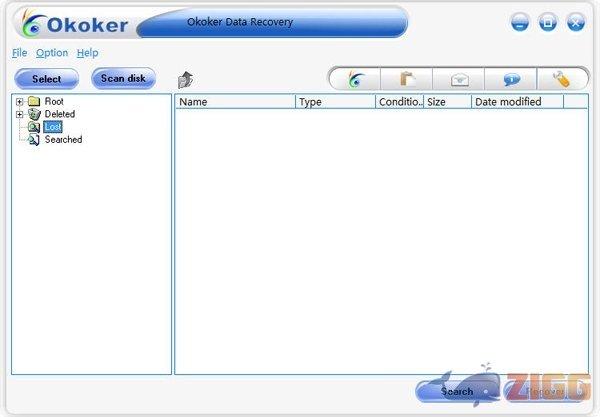The width and height of the screenshot is (600, 417).
Task: Sort by the Type column header
Action: pyautogui.click(x=335, y=102)
